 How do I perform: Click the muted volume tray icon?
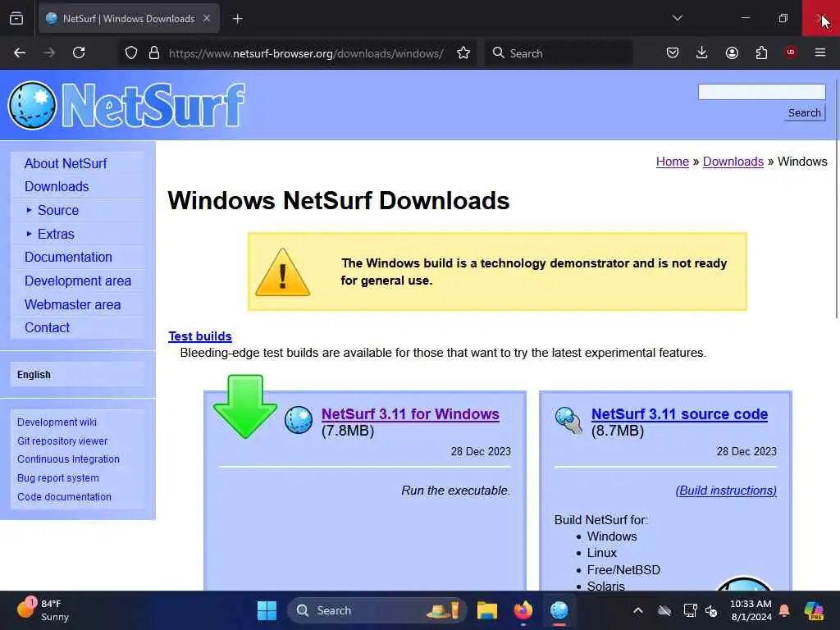click(x=711, y=610)
